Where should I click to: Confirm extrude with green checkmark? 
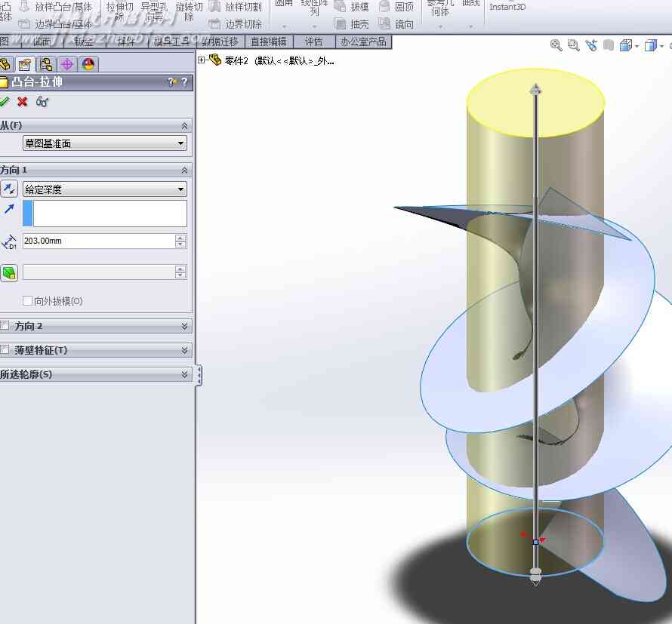(4, 102)
